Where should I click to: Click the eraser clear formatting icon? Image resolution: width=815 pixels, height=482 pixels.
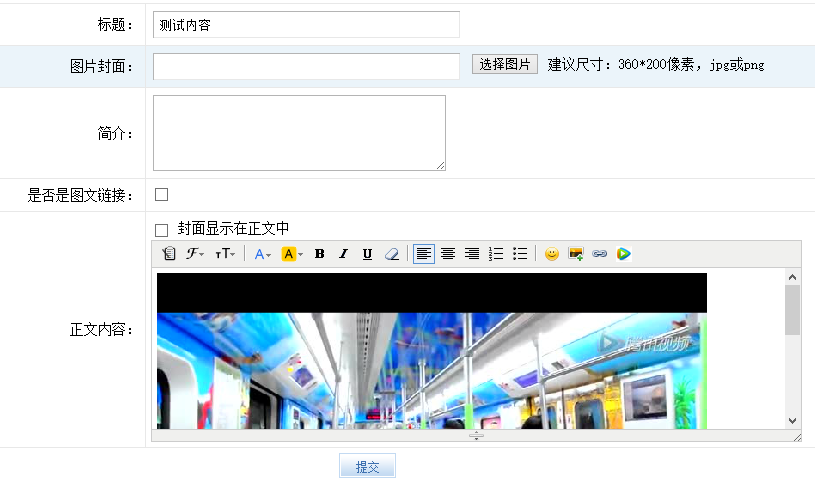(x=392, y=254)
